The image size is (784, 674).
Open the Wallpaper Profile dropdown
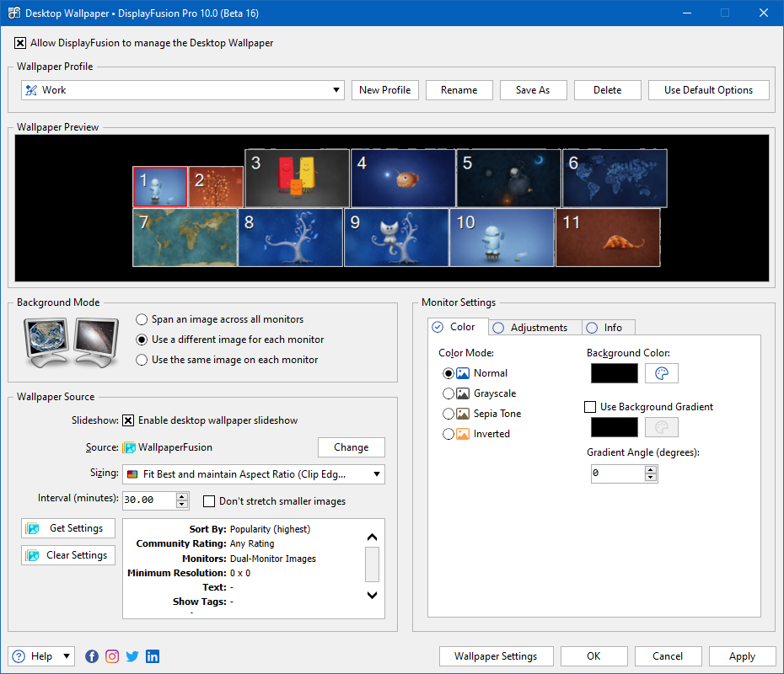pyautogui.click(x=182, y=90)
